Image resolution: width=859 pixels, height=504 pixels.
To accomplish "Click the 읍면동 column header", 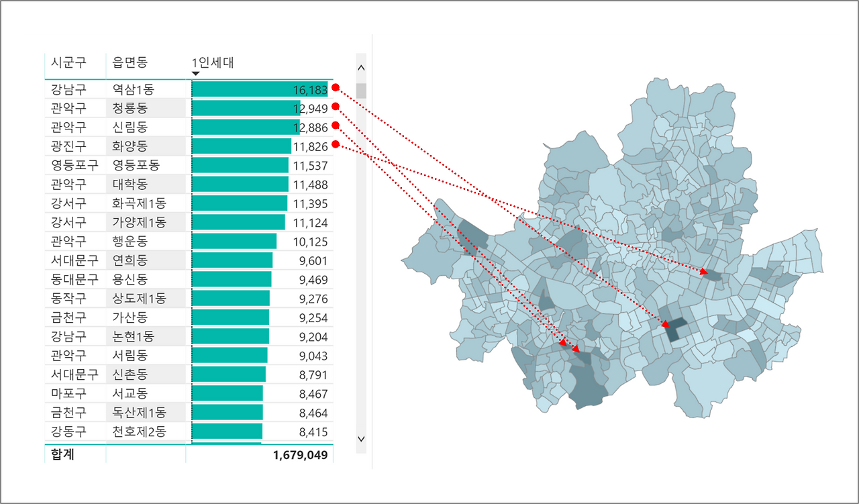I will tap(130, 62).
